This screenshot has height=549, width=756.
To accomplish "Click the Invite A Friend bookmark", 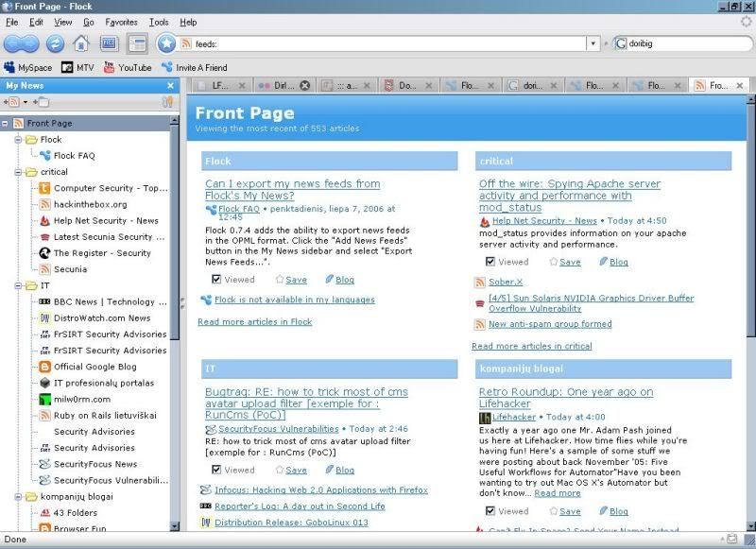I will pyautogui.click(x=195, y=67).
